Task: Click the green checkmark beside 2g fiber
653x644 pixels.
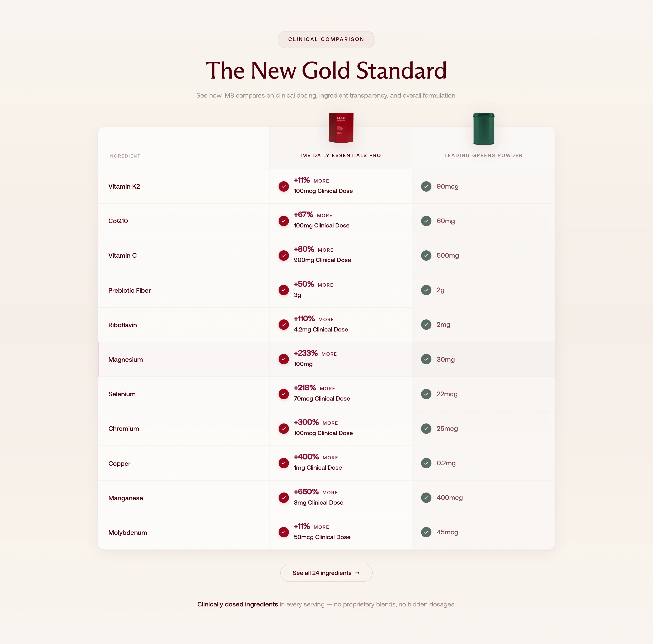Action: (426, 290)
